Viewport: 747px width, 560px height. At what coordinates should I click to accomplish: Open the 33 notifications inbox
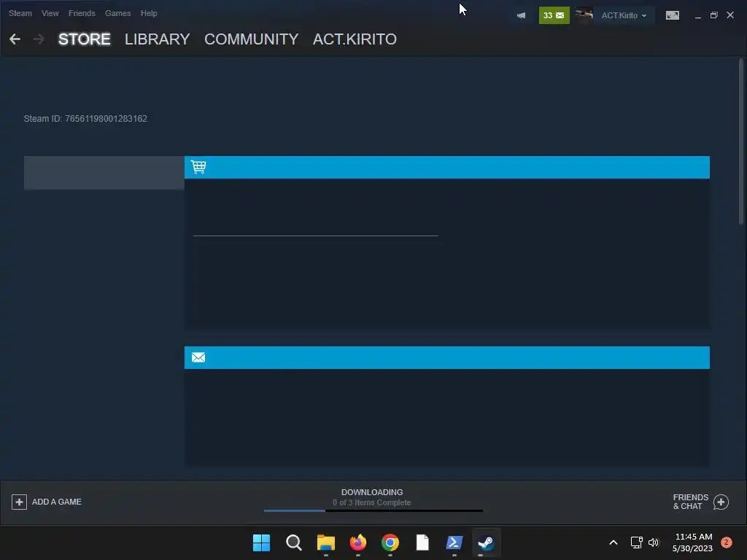point(554,15)
